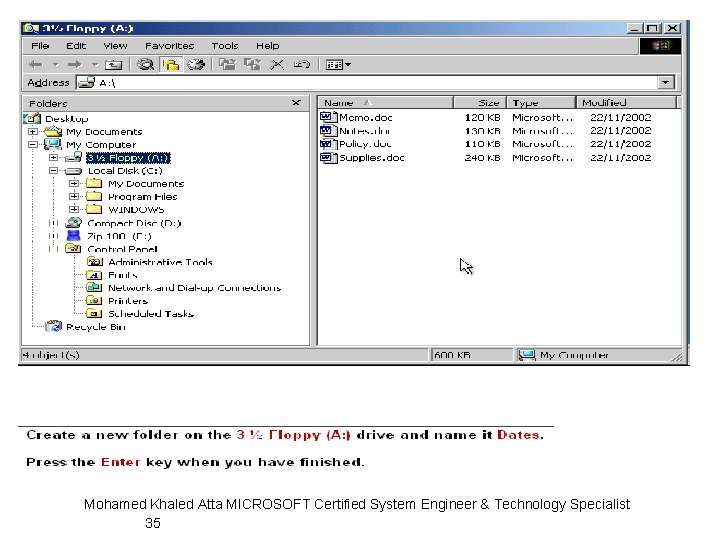
Task: Select the My Computer icon in tree
Action: tap(53, 144)
